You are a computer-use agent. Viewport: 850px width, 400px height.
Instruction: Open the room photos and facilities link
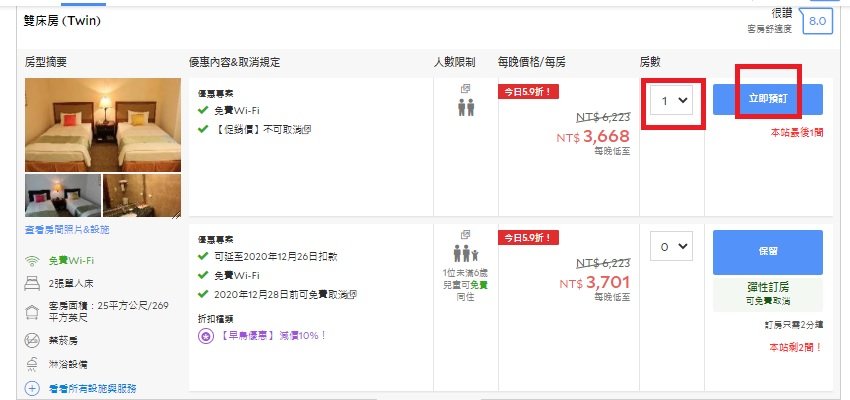point(67,230)
